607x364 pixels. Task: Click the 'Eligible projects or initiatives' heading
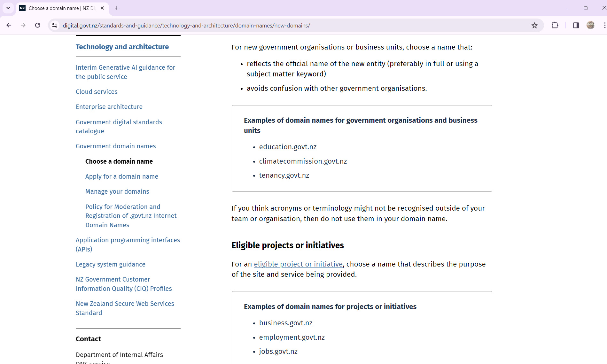(288, 245)
